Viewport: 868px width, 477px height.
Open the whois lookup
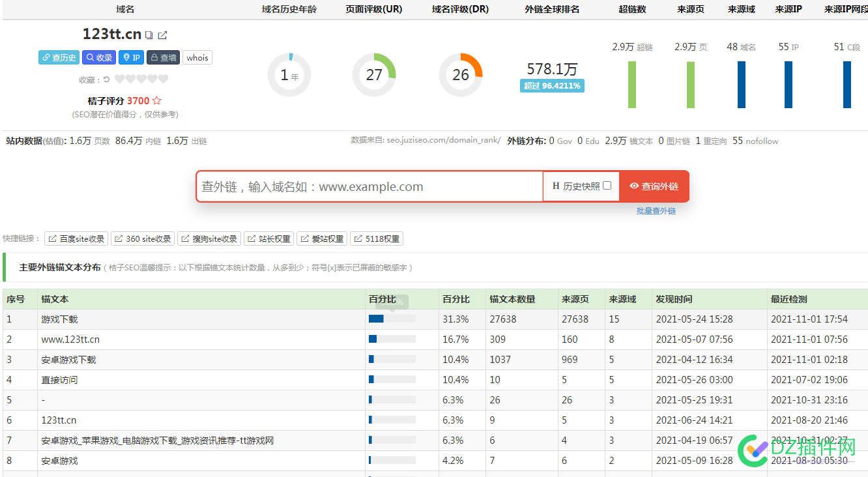(x=197, y=57)
